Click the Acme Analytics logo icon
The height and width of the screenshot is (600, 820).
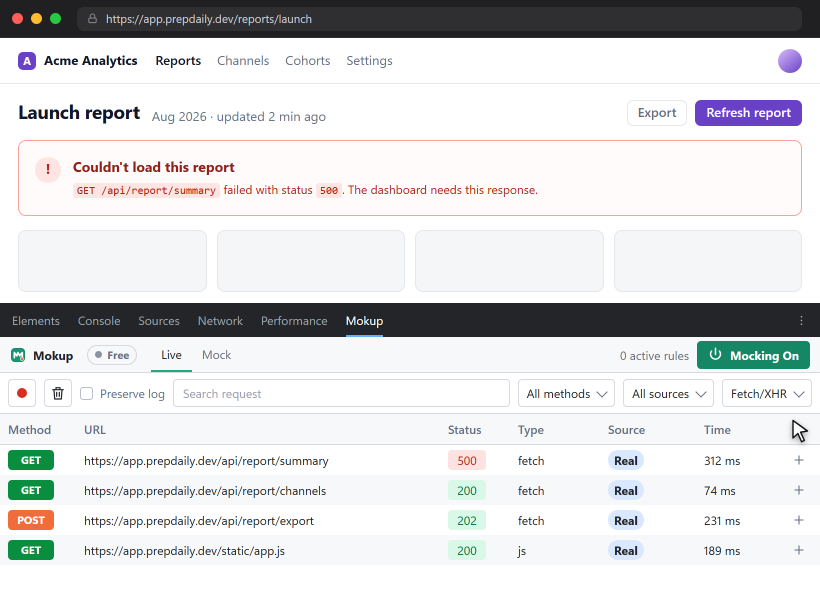pyautogui.click(x=27, y=61)
